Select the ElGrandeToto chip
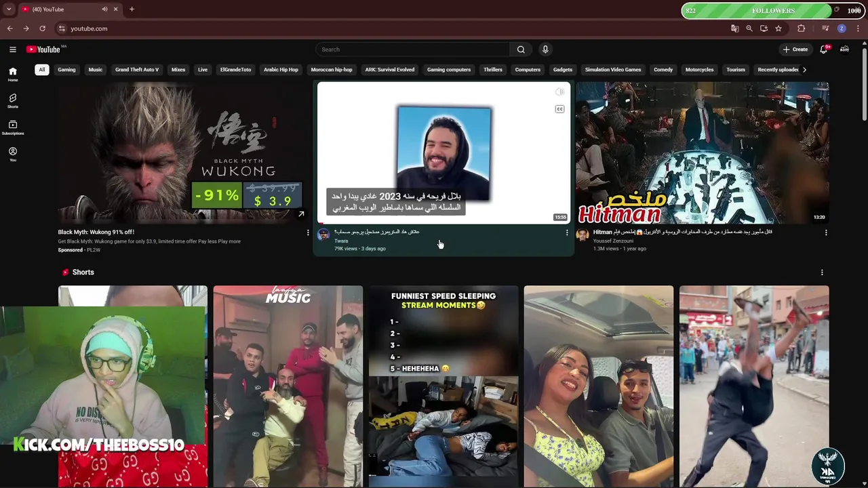 pos(235,70)
